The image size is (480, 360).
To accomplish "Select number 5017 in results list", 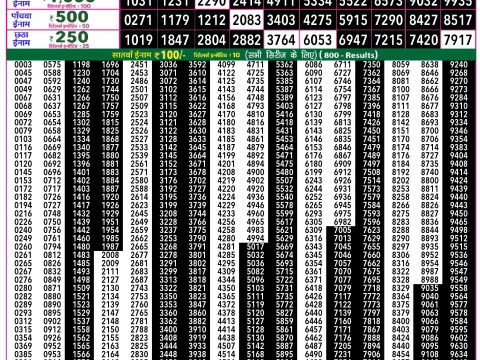I will (x=255, y=247).
